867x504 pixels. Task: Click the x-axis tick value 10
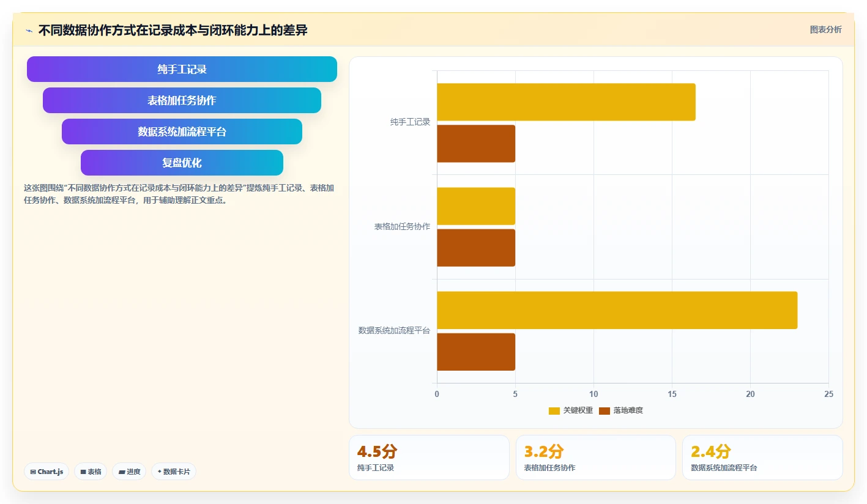(594, 395)
